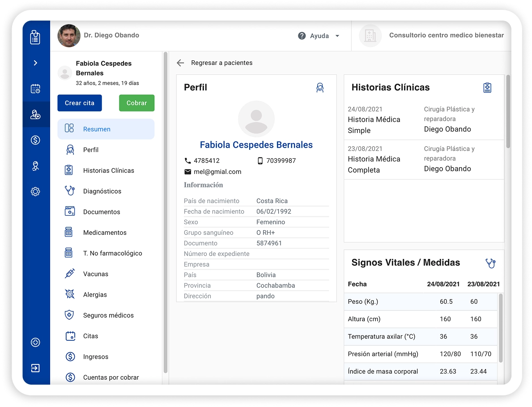Click the add-circle icon in blue sidebar
This screenshot has width=532, height=407.
pos(35,343)
